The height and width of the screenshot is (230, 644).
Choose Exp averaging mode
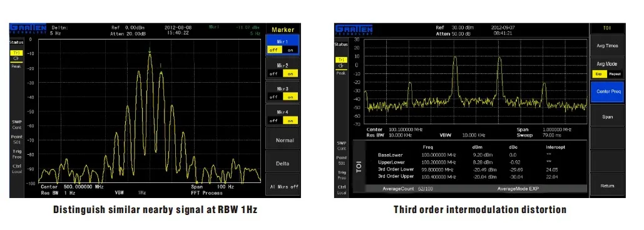coord(599,74)
